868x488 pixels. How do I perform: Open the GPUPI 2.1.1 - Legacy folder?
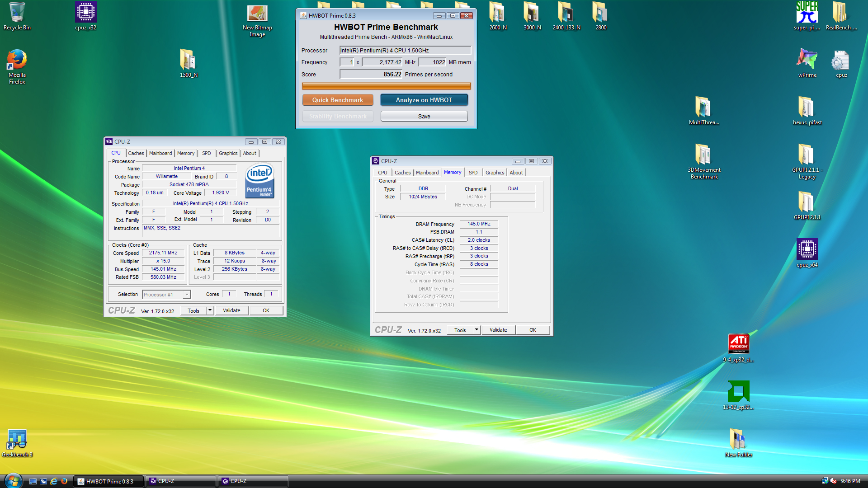click(807, 161)
